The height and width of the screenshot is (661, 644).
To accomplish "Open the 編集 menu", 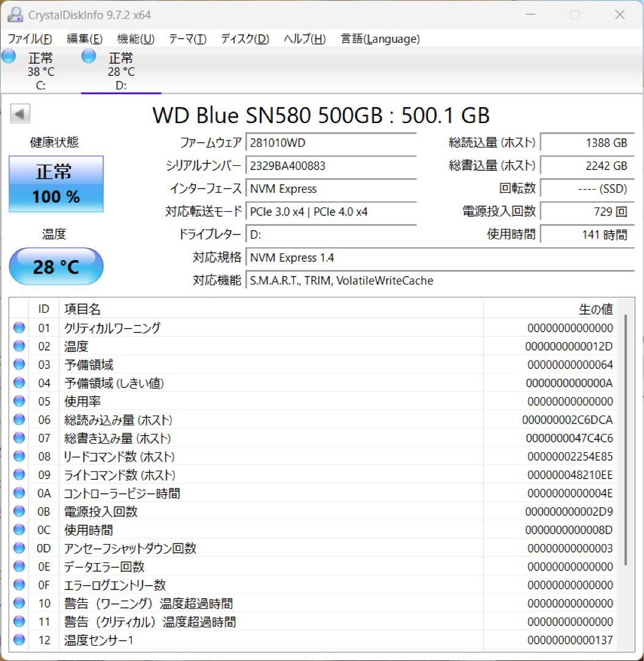I will pos(84,39).
